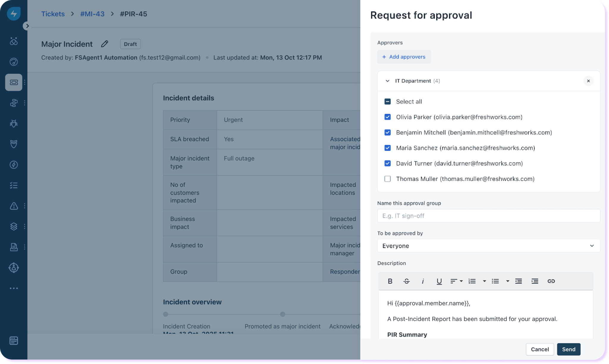Open text alignment dropdown in editor toolbar
The image size is (609, 364).
point(456,281)
